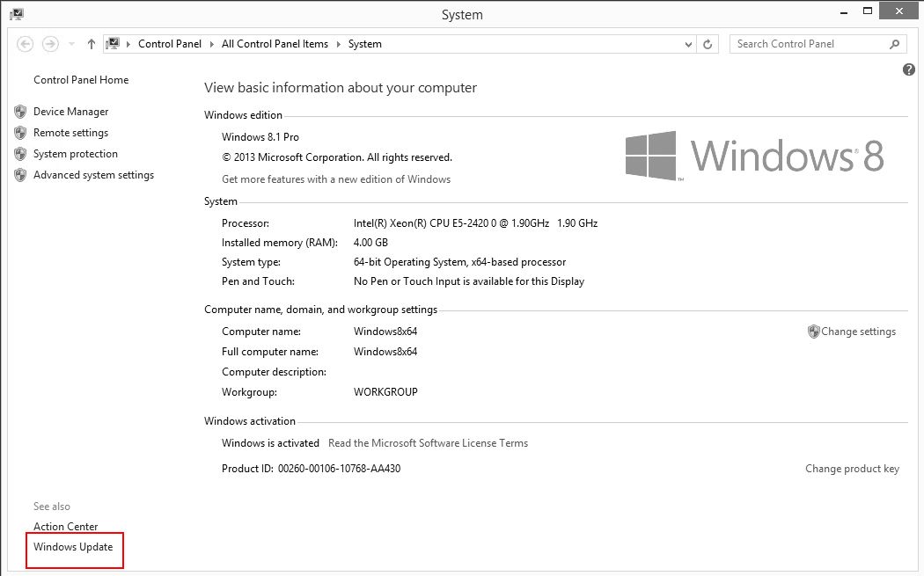Select the 64-bit Operating System text
Image resolution: width=924 pixels, height=576 pixels.
click(x=459, y=262)
